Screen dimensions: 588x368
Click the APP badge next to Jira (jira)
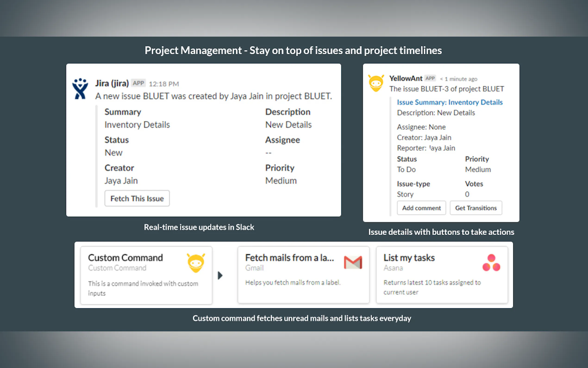point(138,83)
